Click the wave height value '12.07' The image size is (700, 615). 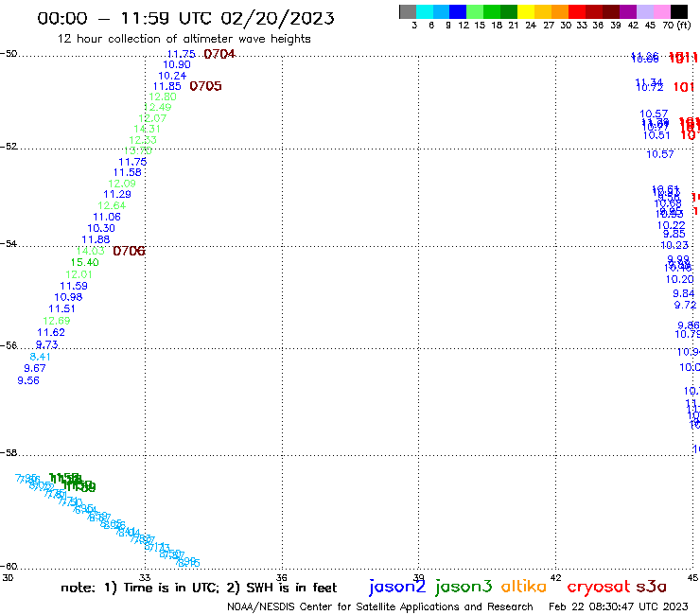152,118
